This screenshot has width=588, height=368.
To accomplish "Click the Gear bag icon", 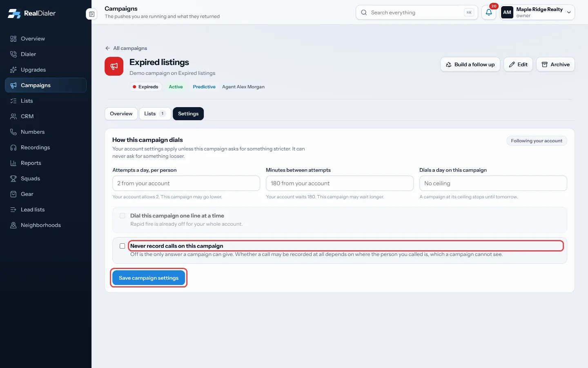I will point(13,194).
